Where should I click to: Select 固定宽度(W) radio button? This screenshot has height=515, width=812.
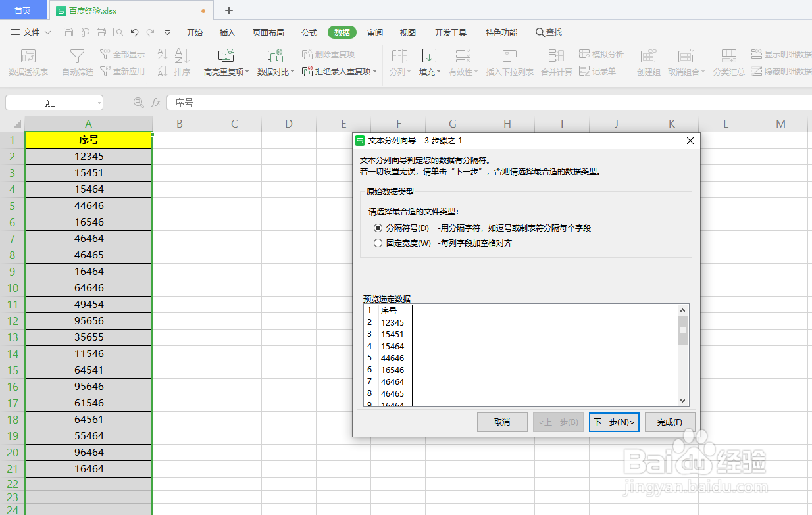point(378,243)
